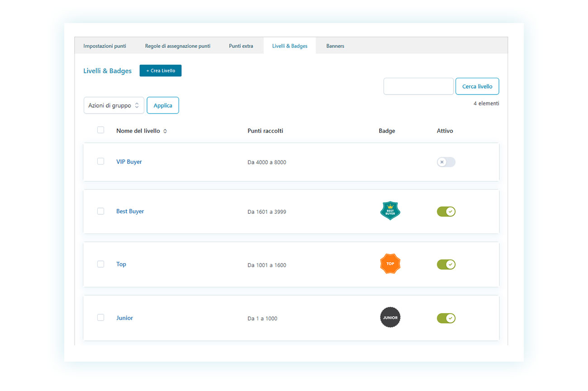
Task: Click the + Crea Livello button
Action: click(161, 71)
